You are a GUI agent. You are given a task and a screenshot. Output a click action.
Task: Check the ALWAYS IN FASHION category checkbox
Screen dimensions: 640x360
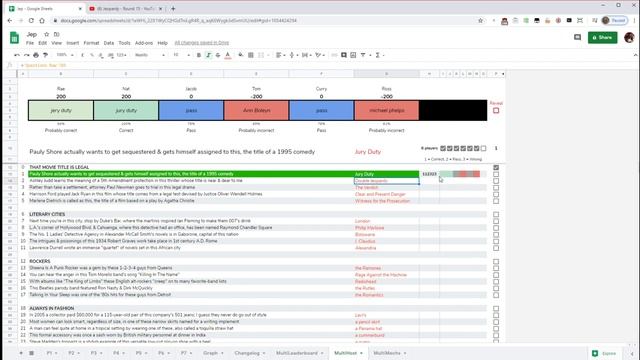click(496, 309)
